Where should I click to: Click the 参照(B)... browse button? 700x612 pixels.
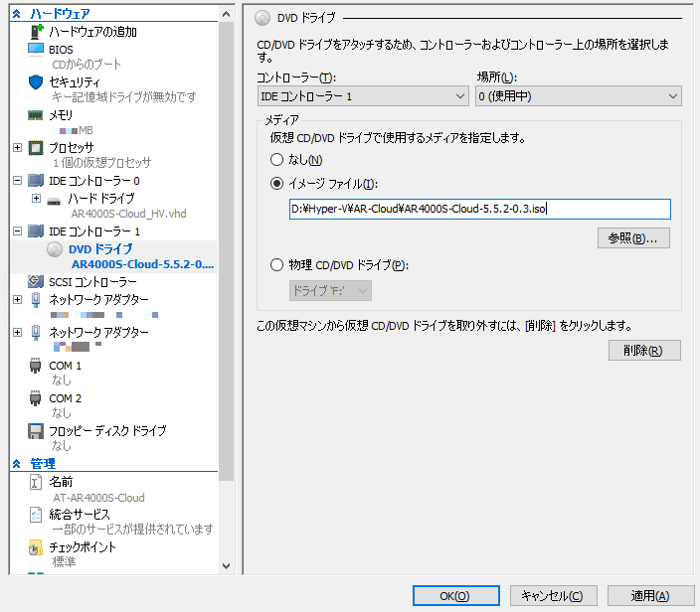633,237
